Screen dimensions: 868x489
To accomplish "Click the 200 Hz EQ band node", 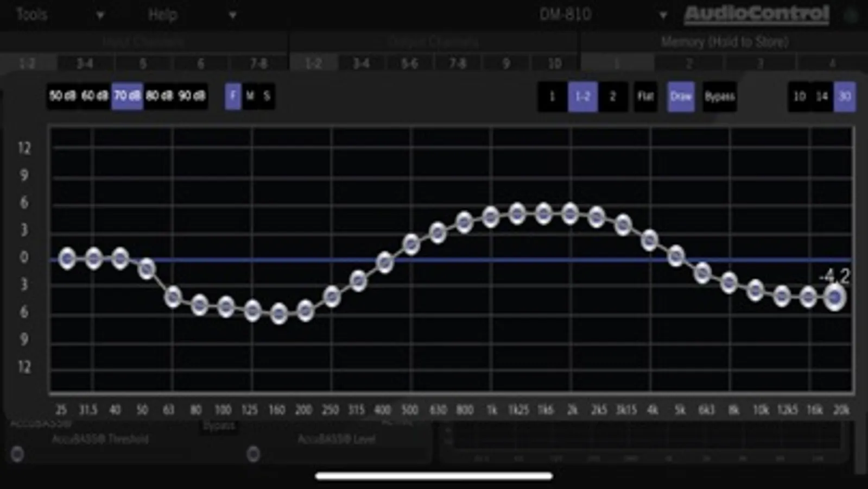I will click(306, 310).
